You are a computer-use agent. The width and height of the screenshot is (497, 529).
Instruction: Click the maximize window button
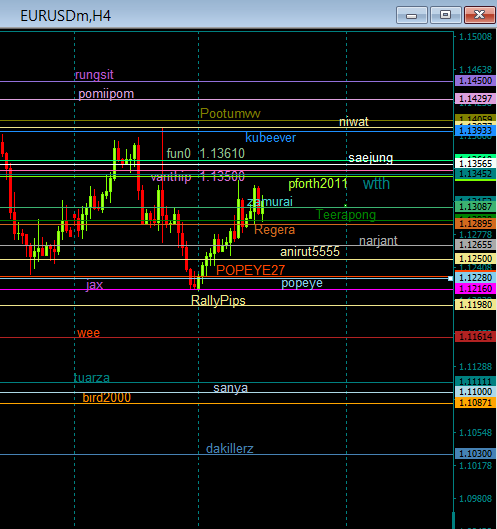(445, 15)
